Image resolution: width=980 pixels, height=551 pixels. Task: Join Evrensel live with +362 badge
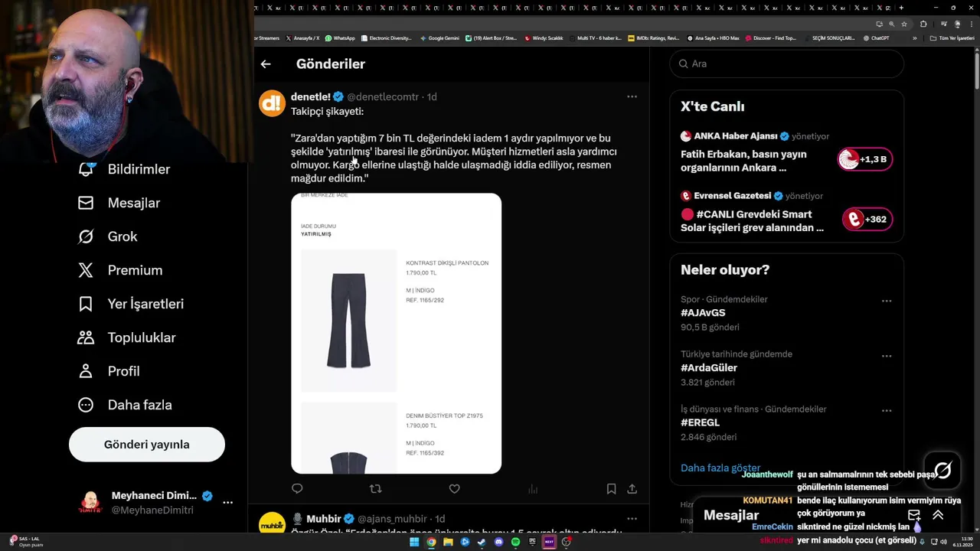867,220
